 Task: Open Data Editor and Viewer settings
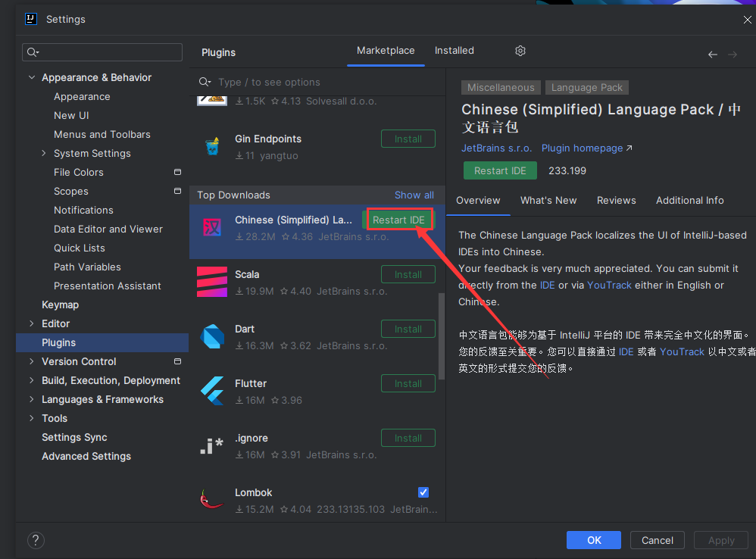click(x=108, y=229)
